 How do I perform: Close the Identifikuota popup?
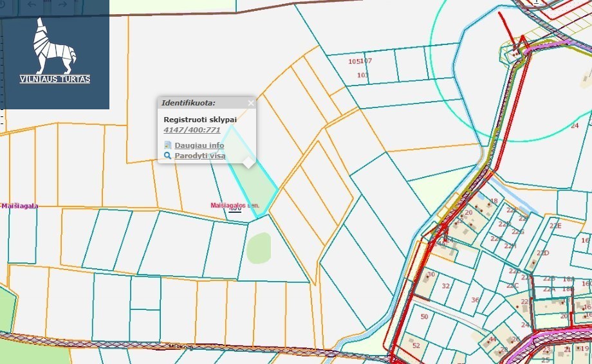251,103
